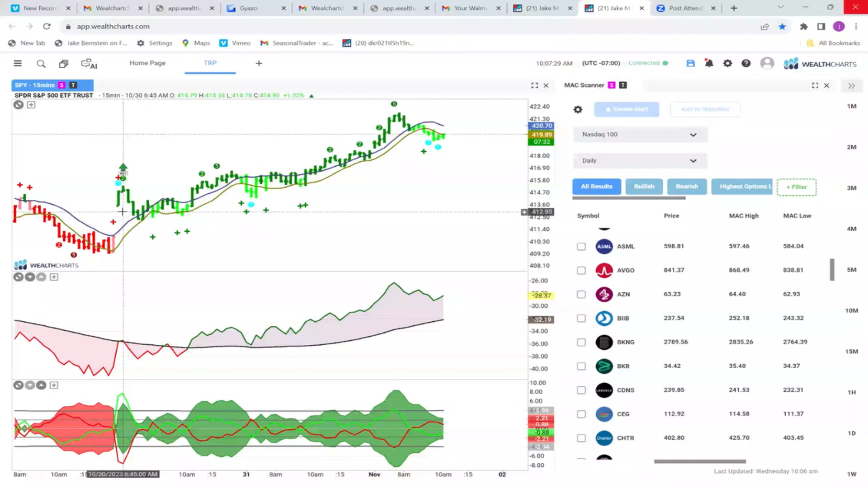Toggle the T badge on MAC Scanner
Screen dimensions: 868x488
pos(623,85)
